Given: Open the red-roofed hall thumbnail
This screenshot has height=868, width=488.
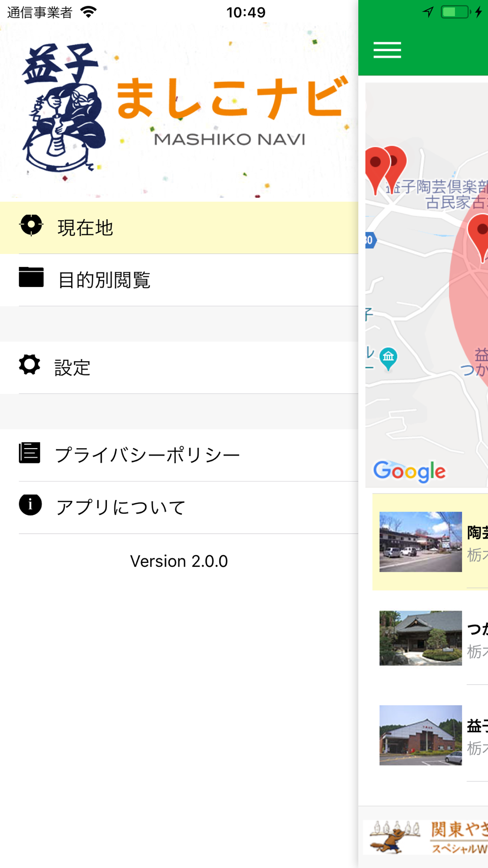Looking at the screenshot, I should tap(421, 735).
